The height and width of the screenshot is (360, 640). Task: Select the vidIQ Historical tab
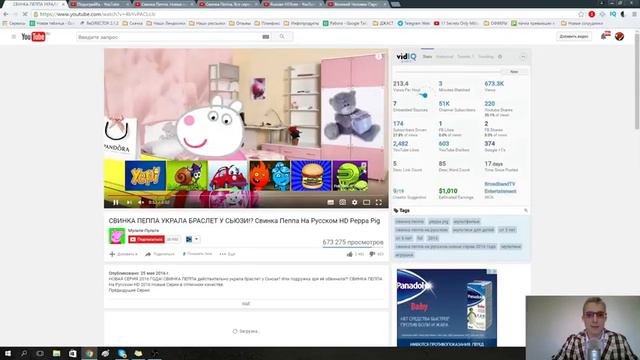point(444,57)
